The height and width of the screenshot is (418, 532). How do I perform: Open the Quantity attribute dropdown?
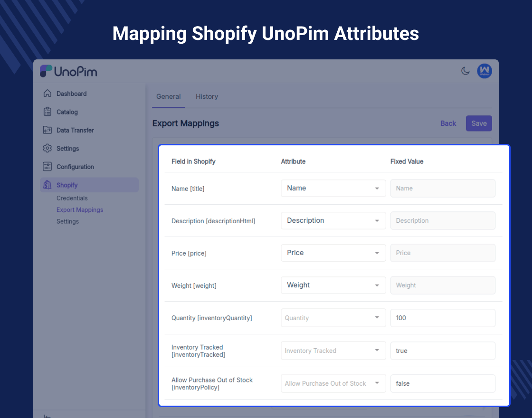[333, 318]
